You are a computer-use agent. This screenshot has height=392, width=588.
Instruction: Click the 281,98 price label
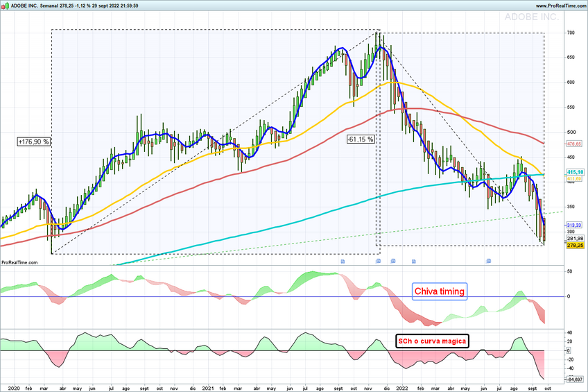tap(575, 239)
